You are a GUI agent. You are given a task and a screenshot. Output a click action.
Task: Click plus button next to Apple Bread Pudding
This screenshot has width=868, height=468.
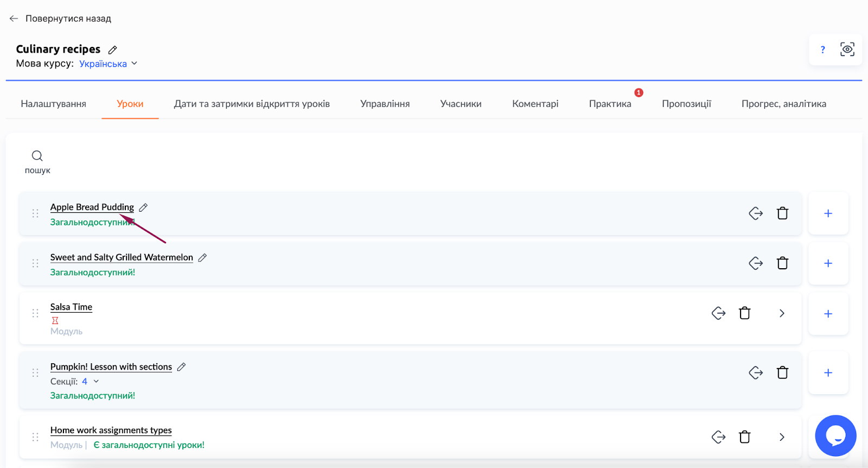point(828,213)
